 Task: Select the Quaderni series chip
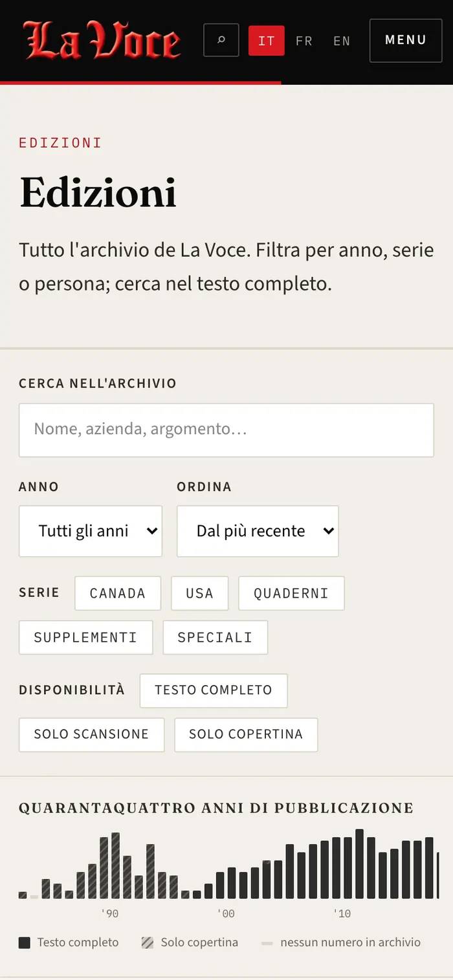point(291,593)
